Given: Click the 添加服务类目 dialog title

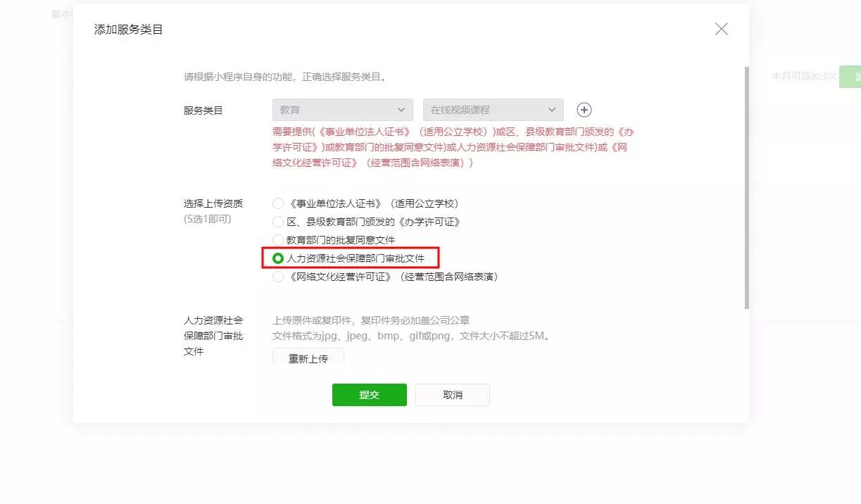Looking at the screenshot, I should coord(129,30).
